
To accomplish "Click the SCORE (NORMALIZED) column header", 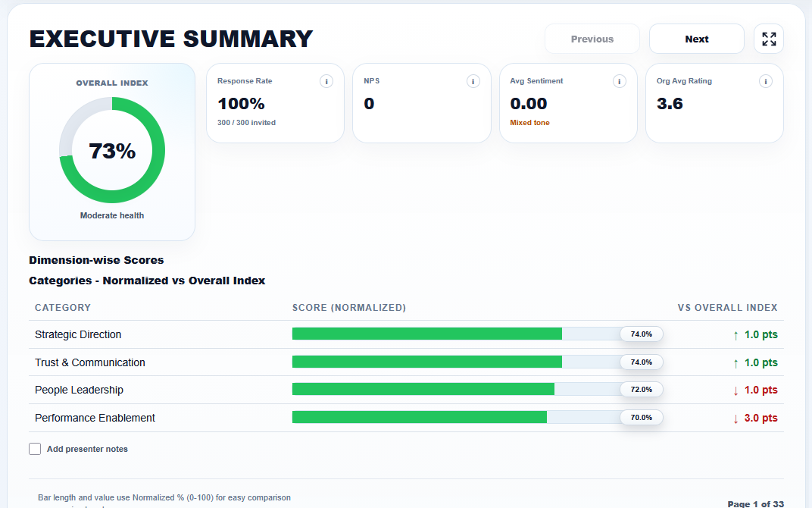I will click(349, 307).
